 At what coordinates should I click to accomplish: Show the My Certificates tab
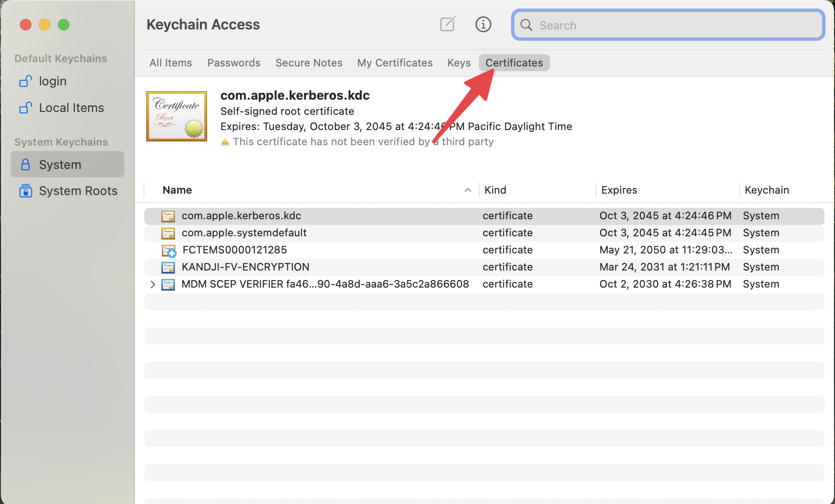[395, 63]
